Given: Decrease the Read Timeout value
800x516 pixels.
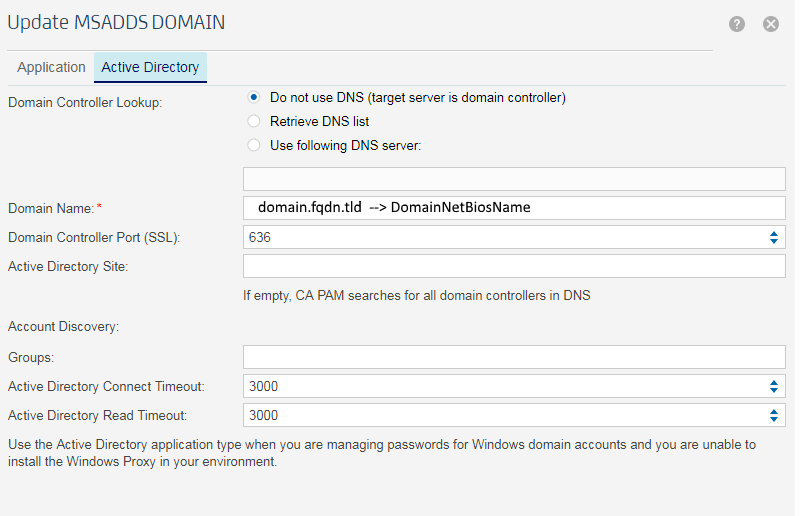Looking at the screenshot, I should coord(774,419).
